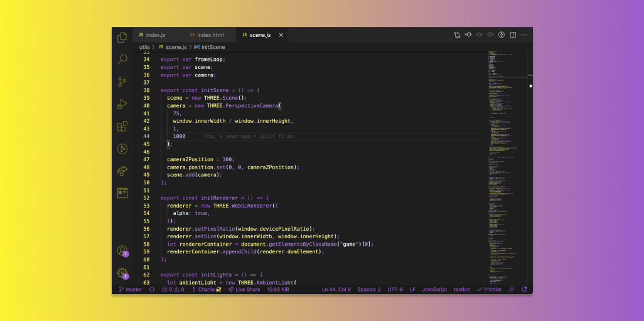This screenshot has width=644, height=321.
Task: Change indentation via Spaces: 2
Action: [x=369, y=290]
